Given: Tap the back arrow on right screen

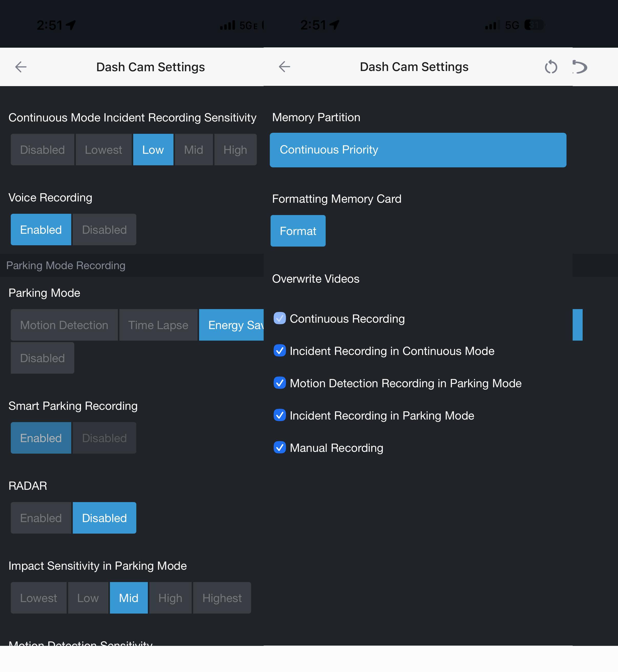Looking at the screenshot, I should tap(284, 67).
